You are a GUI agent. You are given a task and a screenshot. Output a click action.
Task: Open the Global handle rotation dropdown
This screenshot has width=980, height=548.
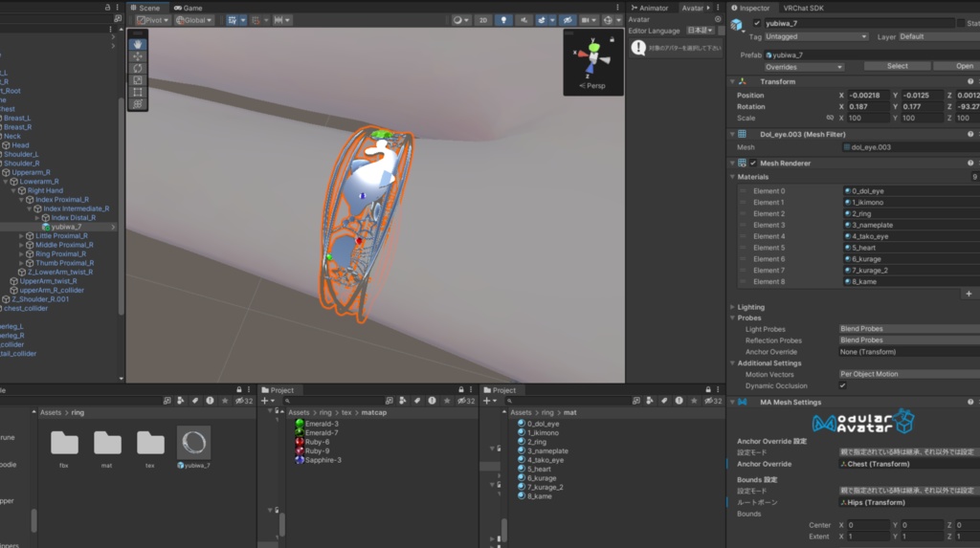click(193, 20)
